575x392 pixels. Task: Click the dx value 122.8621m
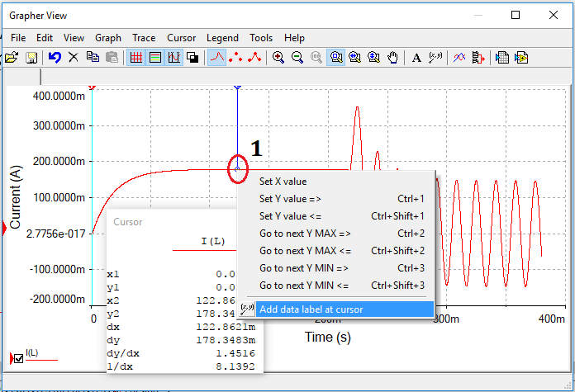pyautogui.click(x=226, y=327)
